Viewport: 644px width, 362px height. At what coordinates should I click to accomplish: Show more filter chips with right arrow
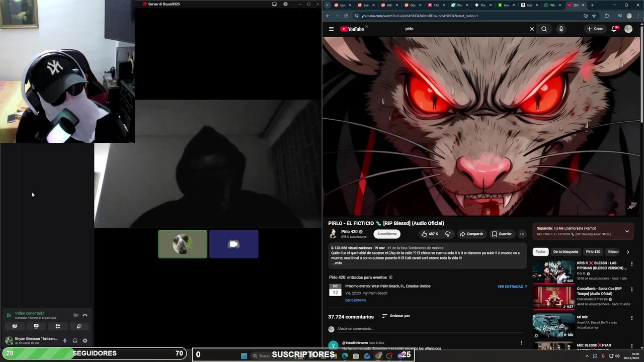[628, 252]
